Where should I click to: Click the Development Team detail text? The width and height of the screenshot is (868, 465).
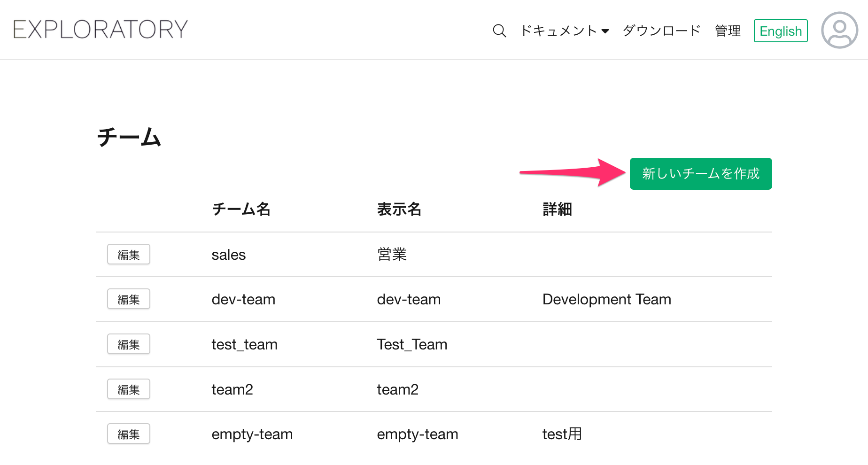point(606,300)
